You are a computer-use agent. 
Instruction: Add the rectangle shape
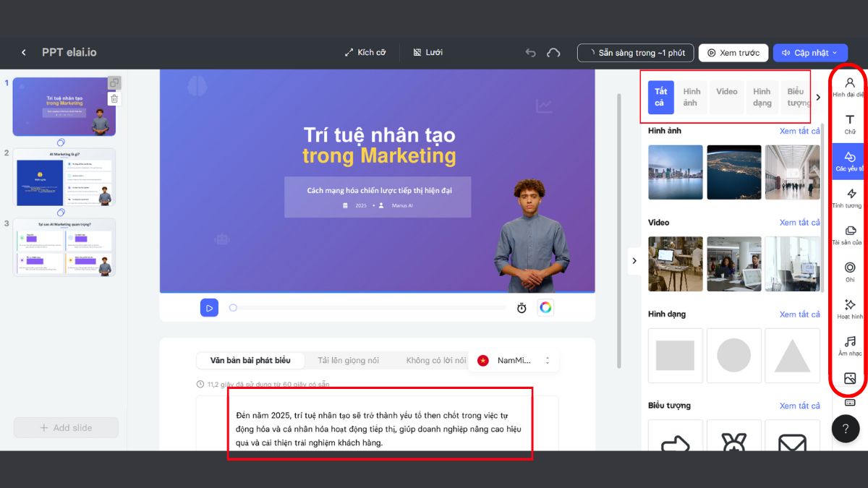pos(676,356)
